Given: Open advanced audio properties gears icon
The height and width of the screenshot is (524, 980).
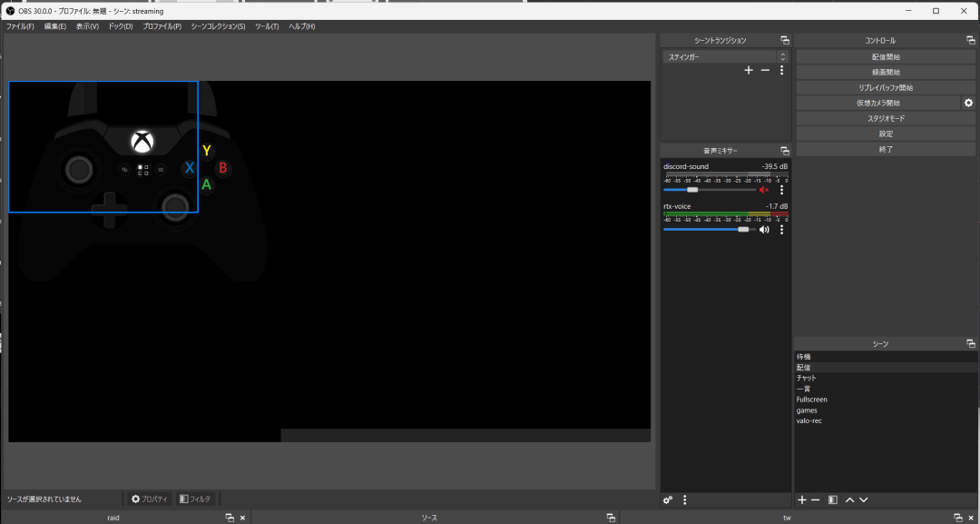Looking at the screenshot, I should [x=668, y=499].
